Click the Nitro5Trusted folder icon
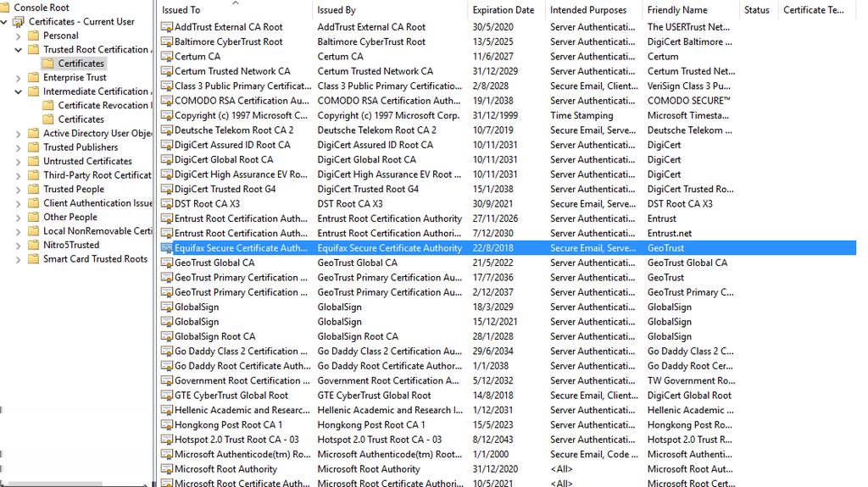The image size is (868, 487). (34, 245)
